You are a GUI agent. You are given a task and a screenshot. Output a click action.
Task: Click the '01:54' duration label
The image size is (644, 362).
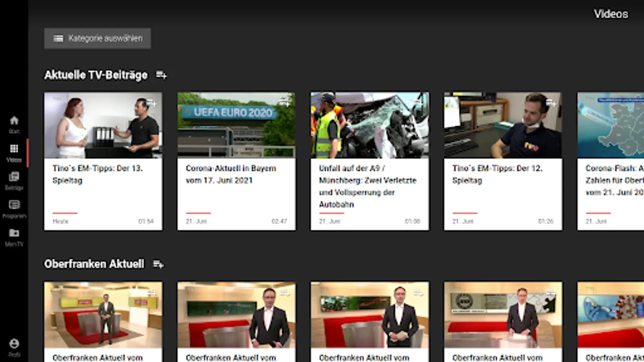(x=146, y=221)
